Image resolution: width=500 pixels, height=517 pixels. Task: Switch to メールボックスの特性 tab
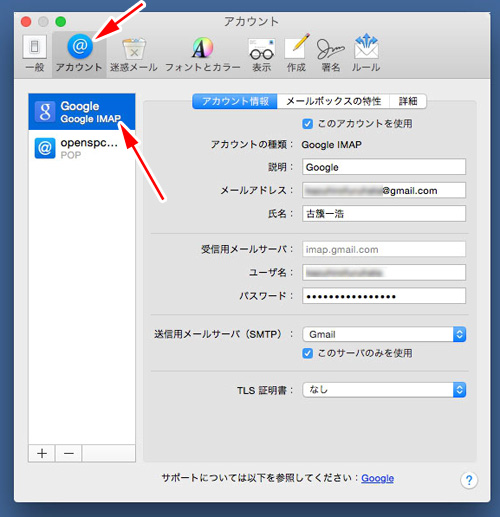(x=333, y=101)
